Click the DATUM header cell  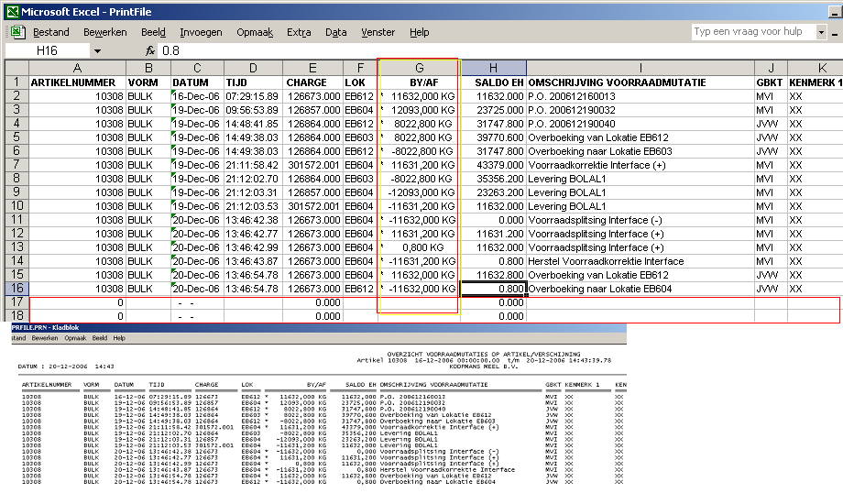(197, 82)
